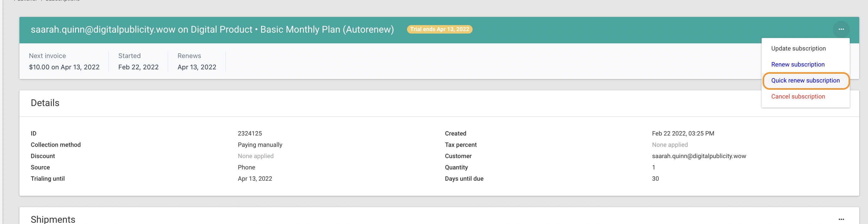Select Cancel subscription in red
The height and width of the screenshot is (224, 868).
798,96
